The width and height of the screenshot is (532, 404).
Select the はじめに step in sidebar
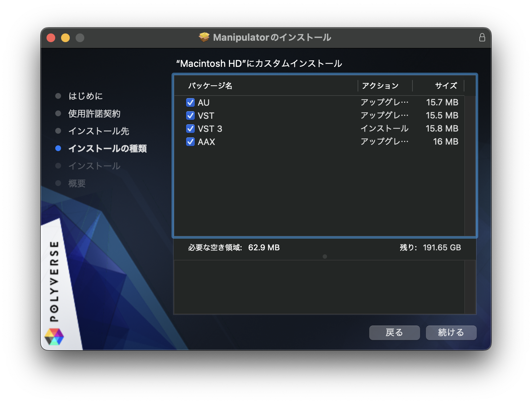click(86, 96)
